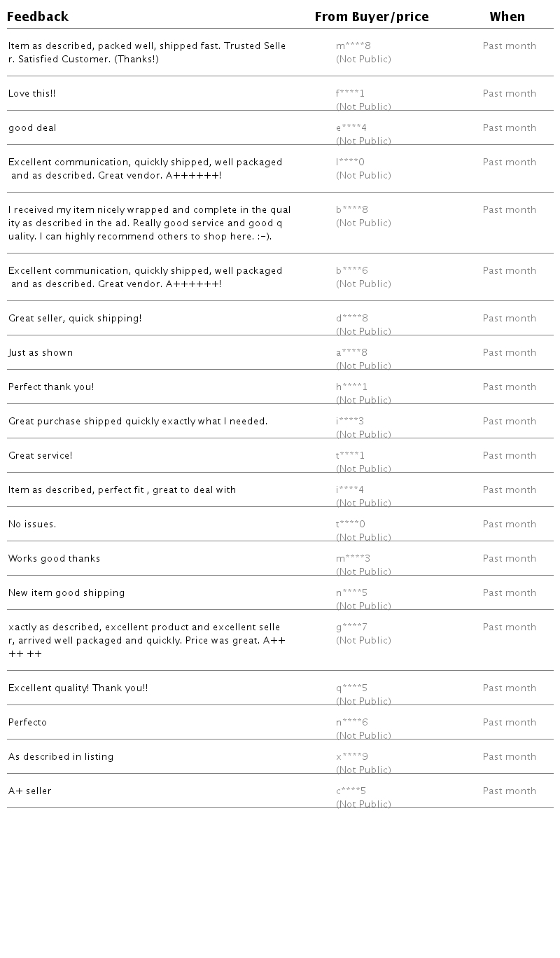This screenshot has height=958, width=560.
Task: Select buyer x****9 username
Action: point(351,757)
